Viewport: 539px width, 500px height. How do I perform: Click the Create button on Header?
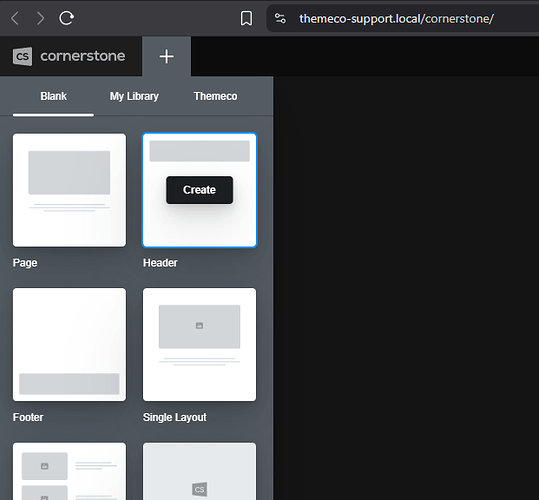click(x=199, y=190)
